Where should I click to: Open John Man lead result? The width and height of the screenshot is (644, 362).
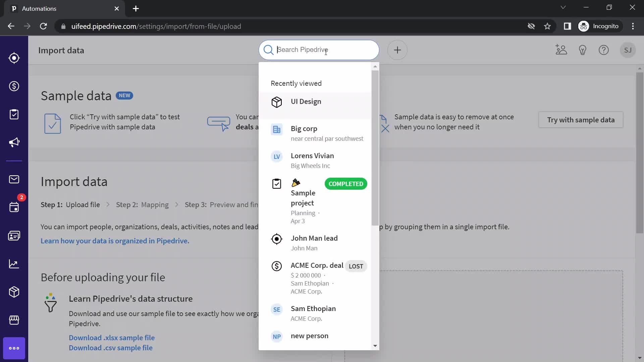[315, 243]
